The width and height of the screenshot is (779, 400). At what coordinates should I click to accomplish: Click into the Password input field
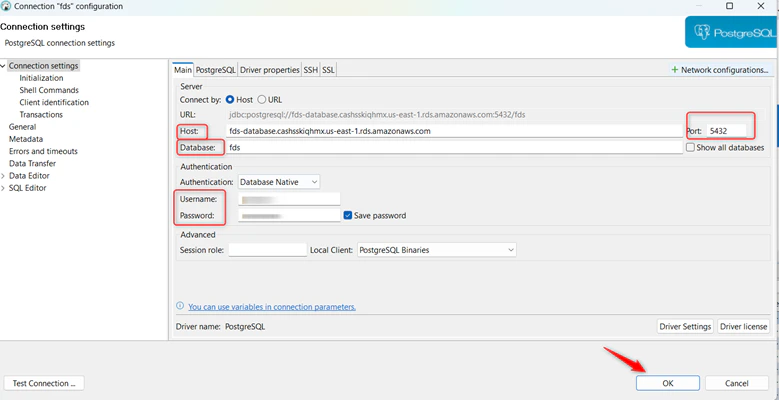point(289,216)
